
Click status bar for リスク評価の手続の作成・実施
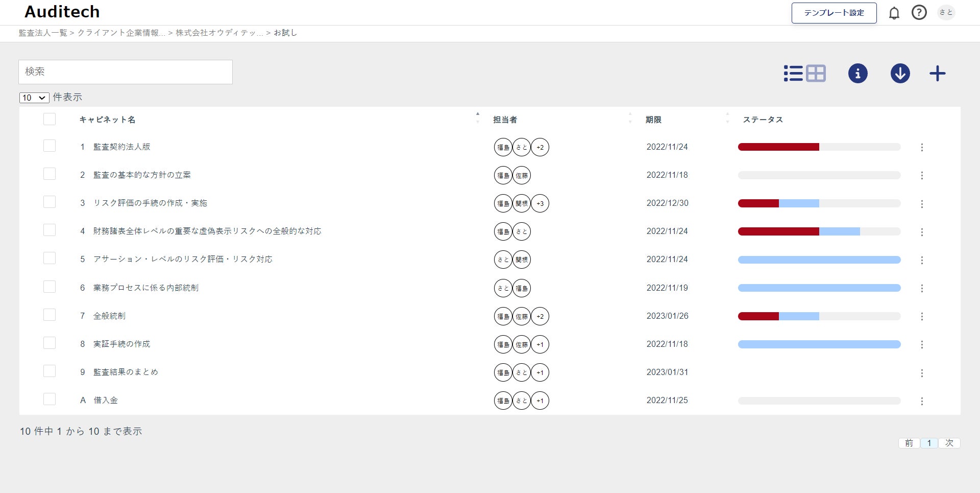pyautogui.click(x=819, y=204)
